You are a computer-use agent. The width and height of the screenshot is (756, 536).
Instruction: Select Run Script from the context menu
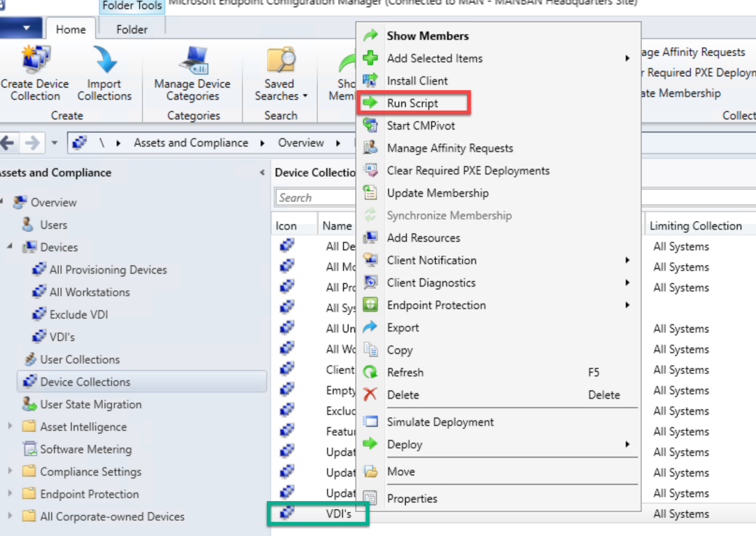click(x=412, y=103)
